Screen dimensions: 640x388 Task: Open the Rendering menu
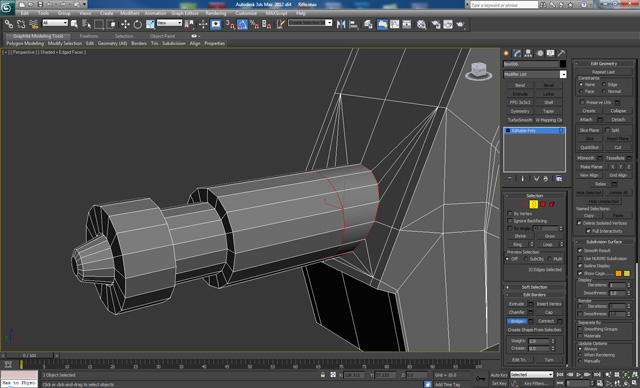(x=216, y=13)
